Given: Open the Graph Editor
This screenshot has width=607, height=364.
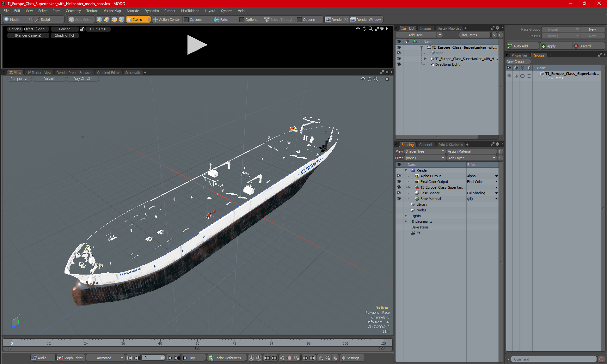Looking at the screenshot, I should click(70, 358).
